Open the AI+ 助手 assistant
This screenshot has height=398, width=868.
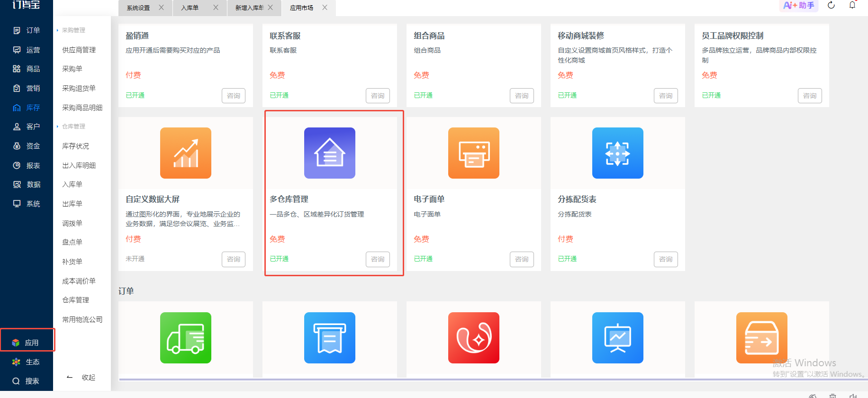[799, 5]
